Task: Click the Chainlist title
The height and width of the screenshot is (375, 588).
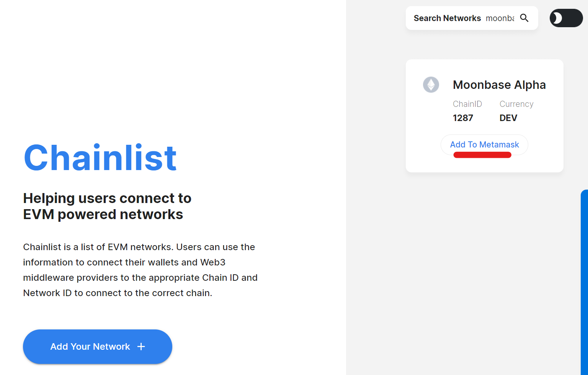Action: [x=100, y=158]
